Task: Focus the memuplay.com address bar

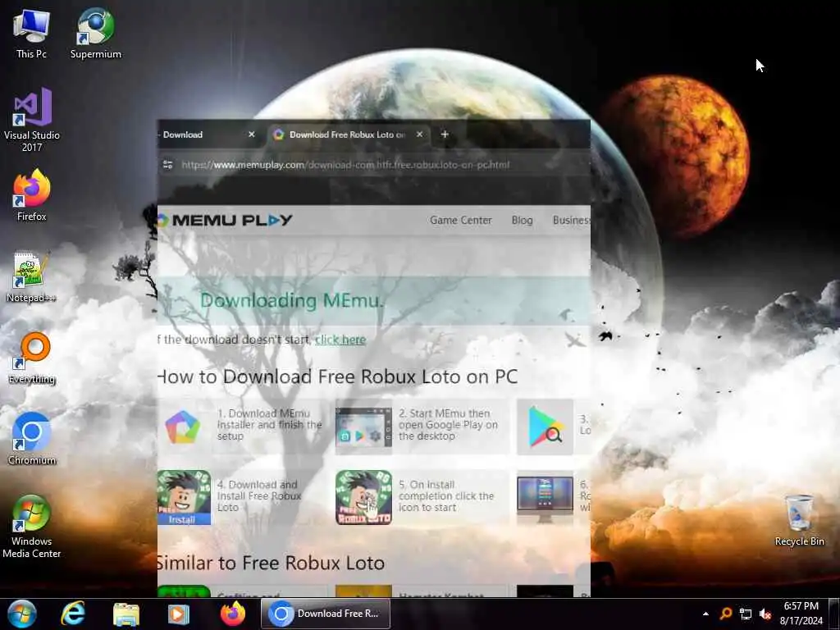Action: (x=345, y=164)
